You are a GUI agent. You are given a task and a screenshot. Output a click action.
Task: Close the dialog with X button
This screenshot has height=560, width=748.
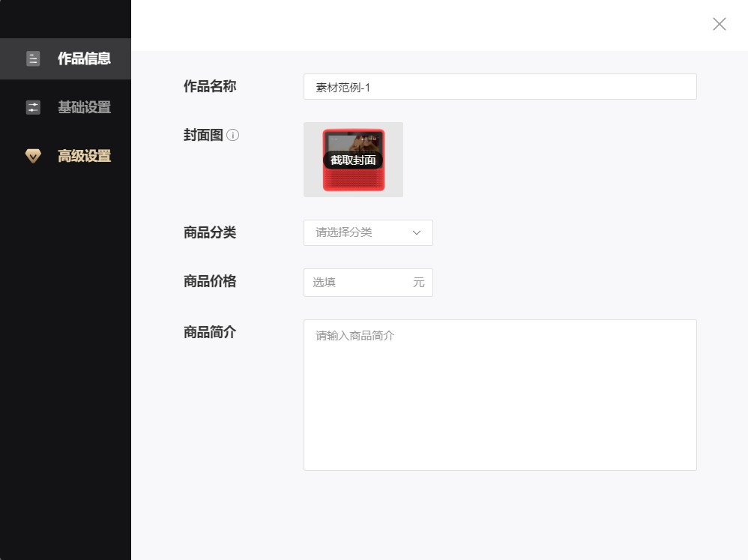pyautogui.click(x=719, y=24)
